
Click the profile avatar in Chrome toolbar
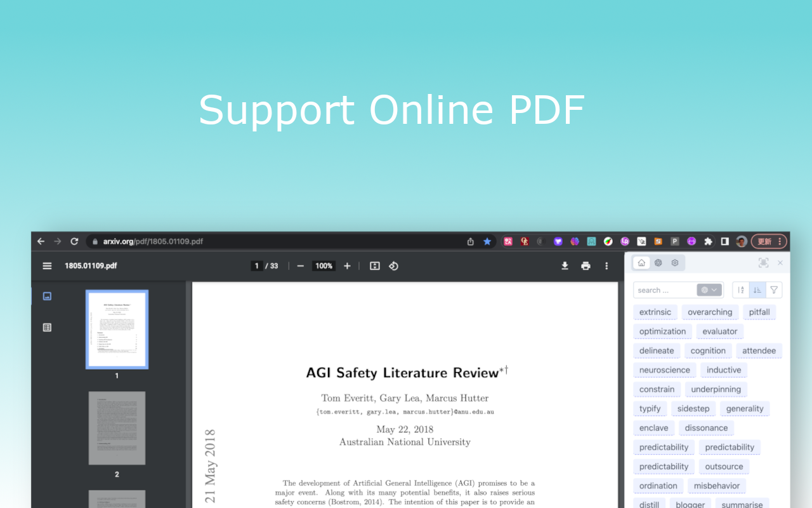click(x=742, y=241)
